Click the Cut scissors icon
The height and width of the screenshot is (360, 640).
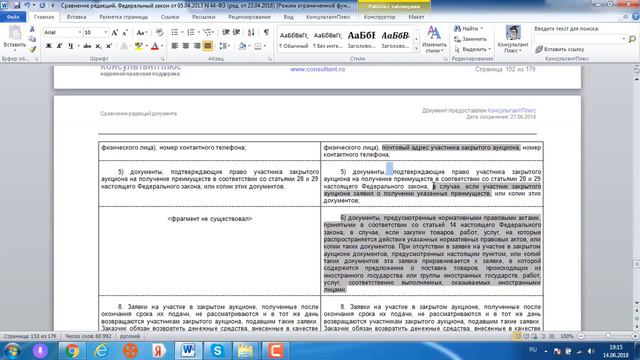click(x=32, y=29)
